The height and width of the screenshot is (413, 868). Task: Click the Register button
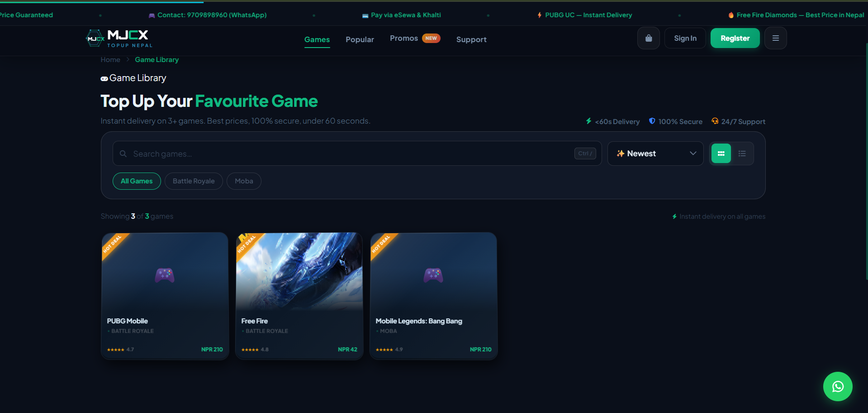(735, 38)
